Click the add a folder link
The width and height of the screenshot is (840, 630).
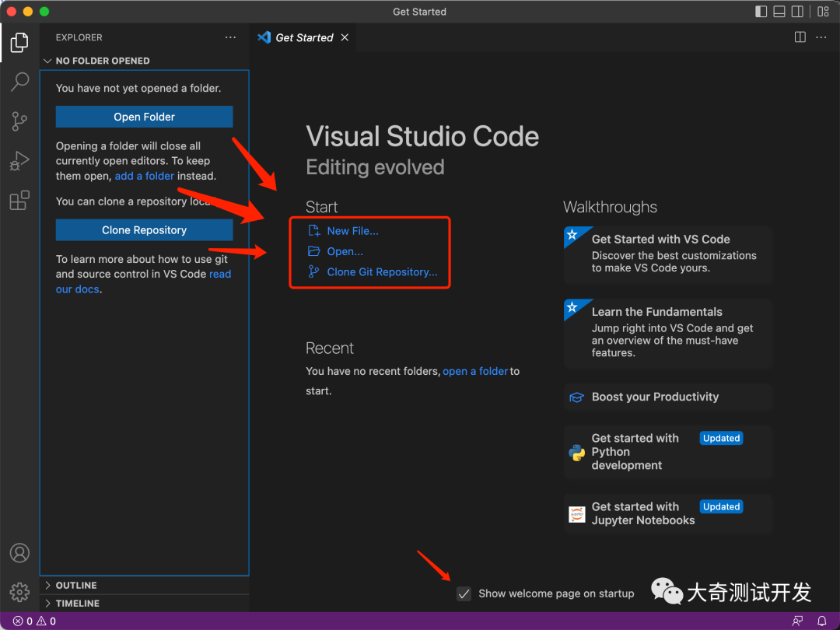[x=144, y=176]
